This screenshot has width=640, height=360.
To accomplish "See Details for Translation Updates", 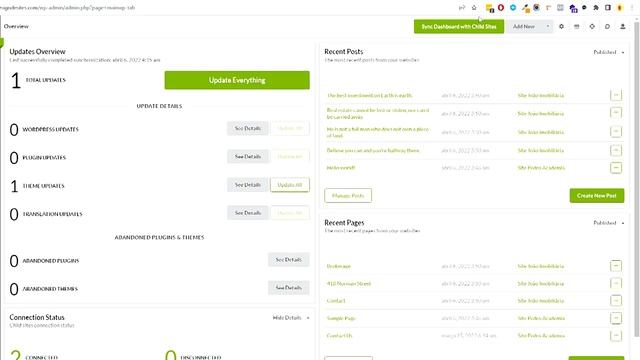I will (248, 213).
